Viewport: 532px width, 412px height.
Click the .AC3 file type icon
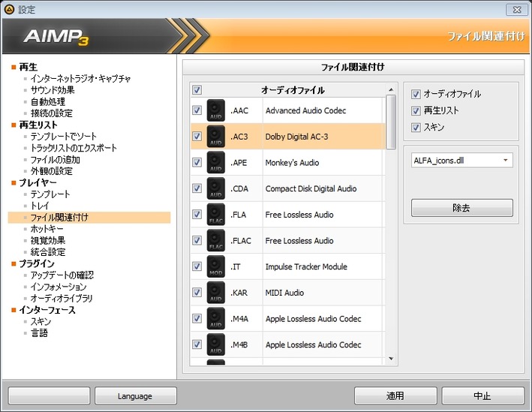tap(216, 137)
